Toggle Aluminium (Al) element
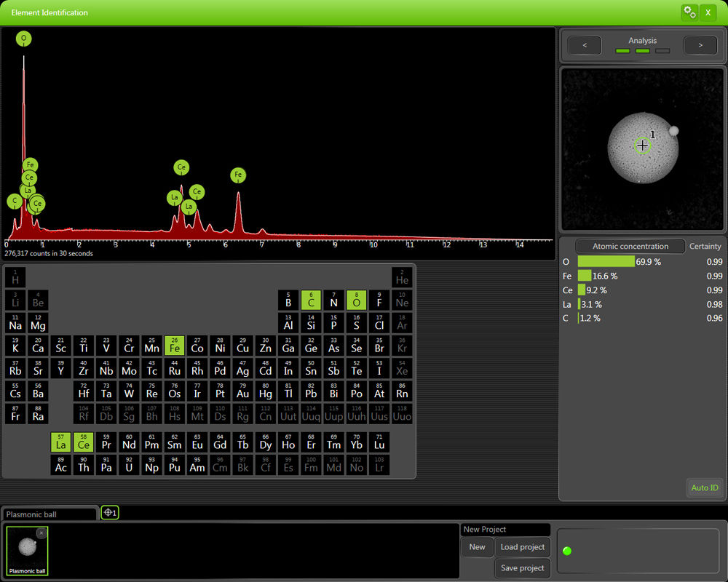728x582 pixels. (x=288, y=323)
